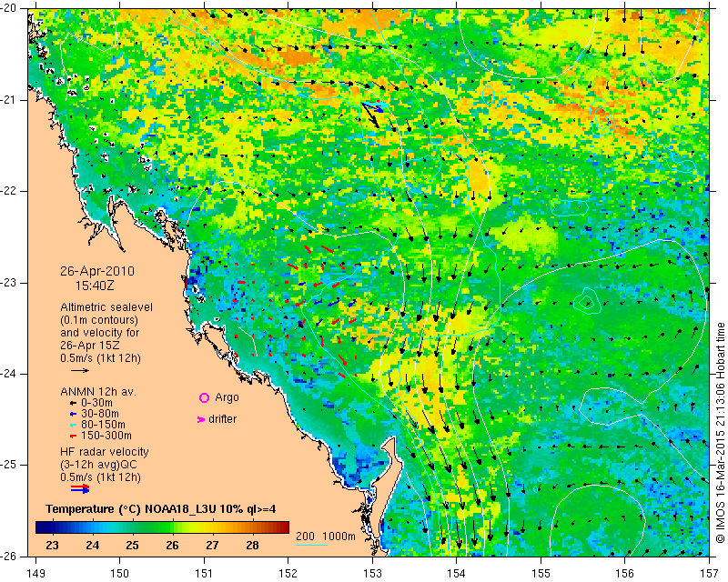
Task: Click the "drifter" legend label
Action: pyautogui.click(x=223, y=419)
